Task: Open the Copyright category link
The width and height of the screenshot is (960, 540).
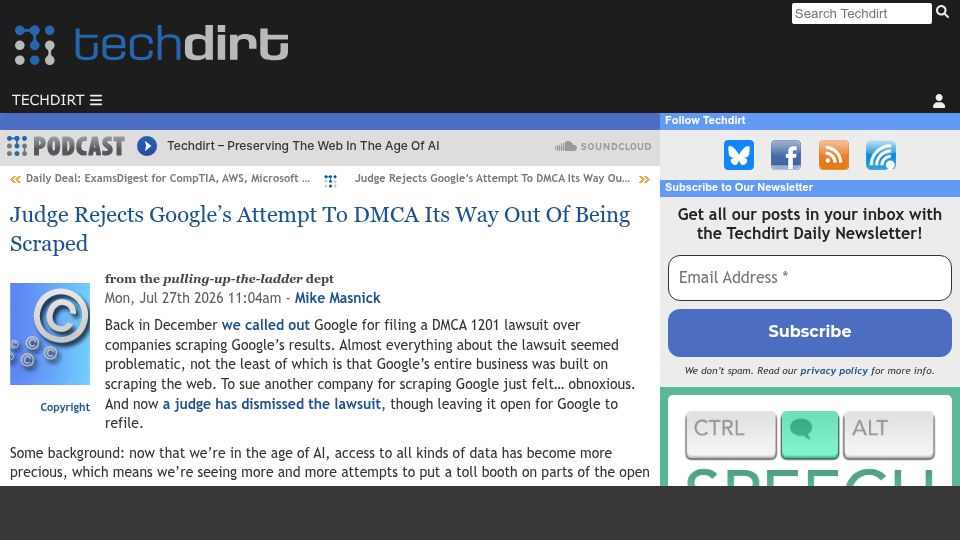Action: (65, 407)
